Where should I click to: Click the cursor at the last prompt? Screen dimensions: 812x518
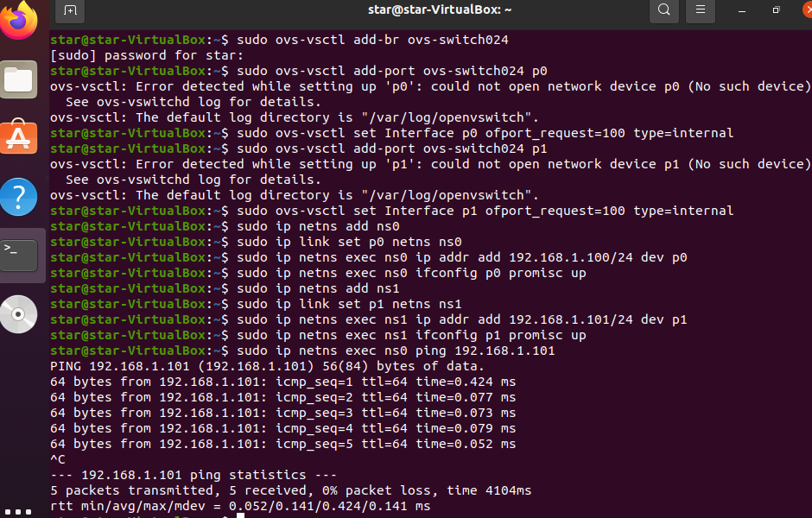coord(241,516)
